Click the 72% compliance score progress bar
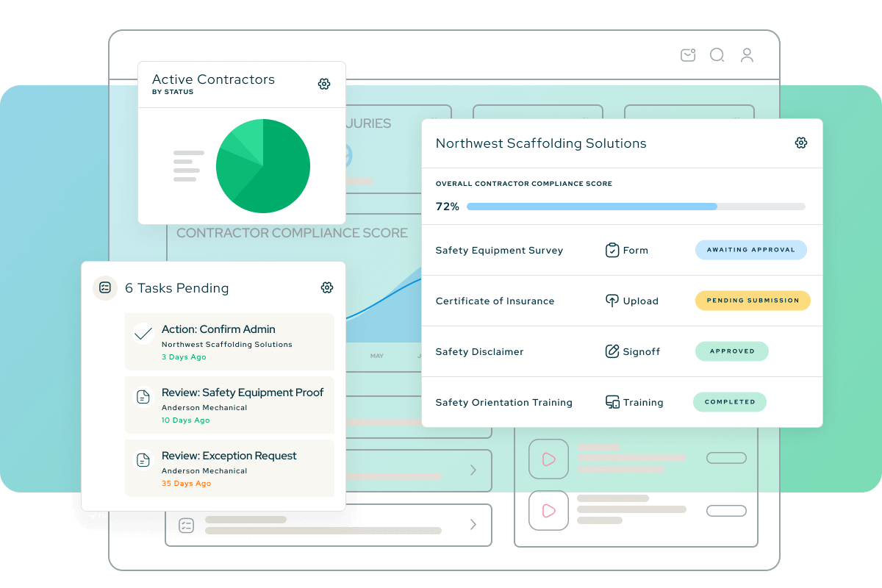This screenshot has height=588, width=882. [637, 207]
